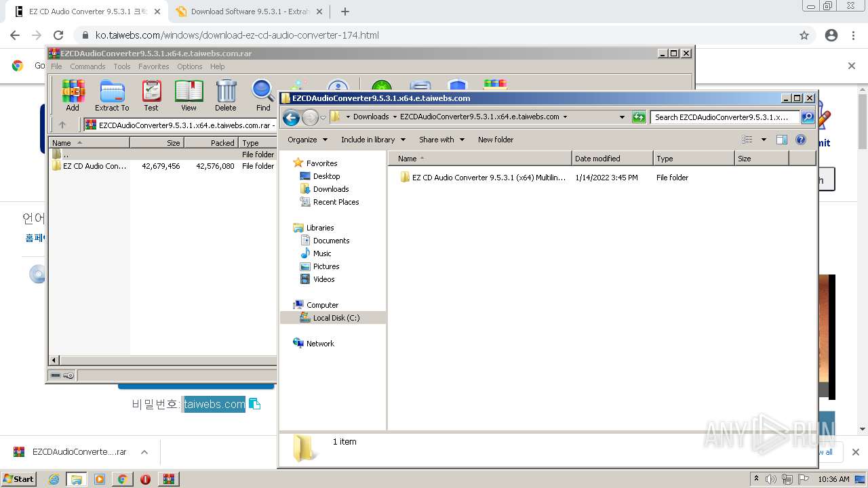Click the Downloads breadcrumb dropdown arrow
The image size is (868, 488).
(x=394, y=117)
